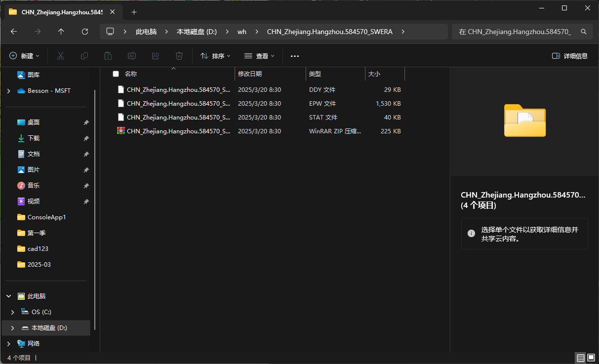Click the Share icon in toolbar
The image size is (599, 364).
(156, 56)
